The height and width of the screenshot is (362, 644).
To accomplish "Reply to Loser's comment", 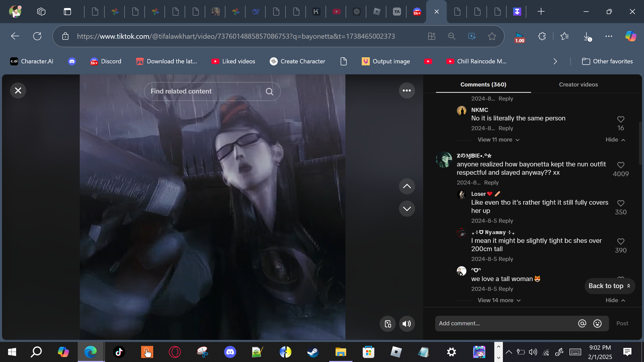I will (506, 221).
